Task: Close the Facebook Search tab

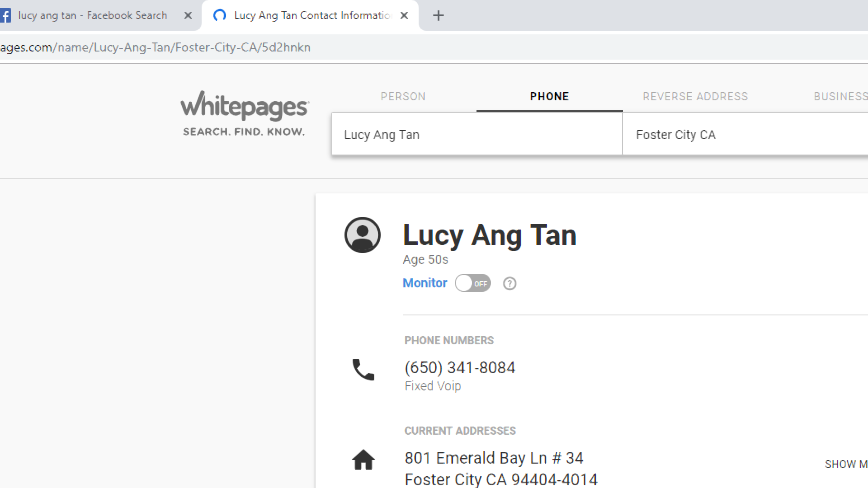Action: click(x=188, y=15)
